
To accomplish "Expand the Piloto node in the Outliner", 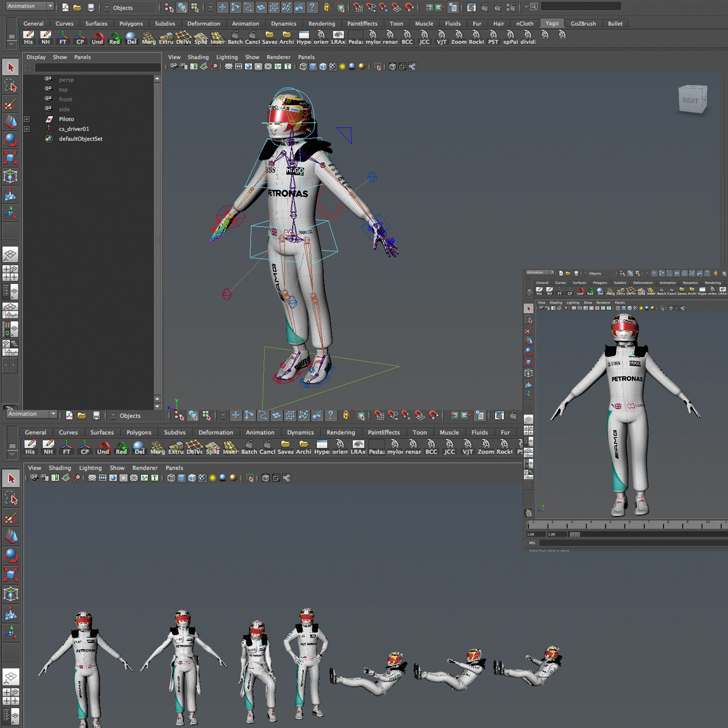I will click(x=27, y=119).
